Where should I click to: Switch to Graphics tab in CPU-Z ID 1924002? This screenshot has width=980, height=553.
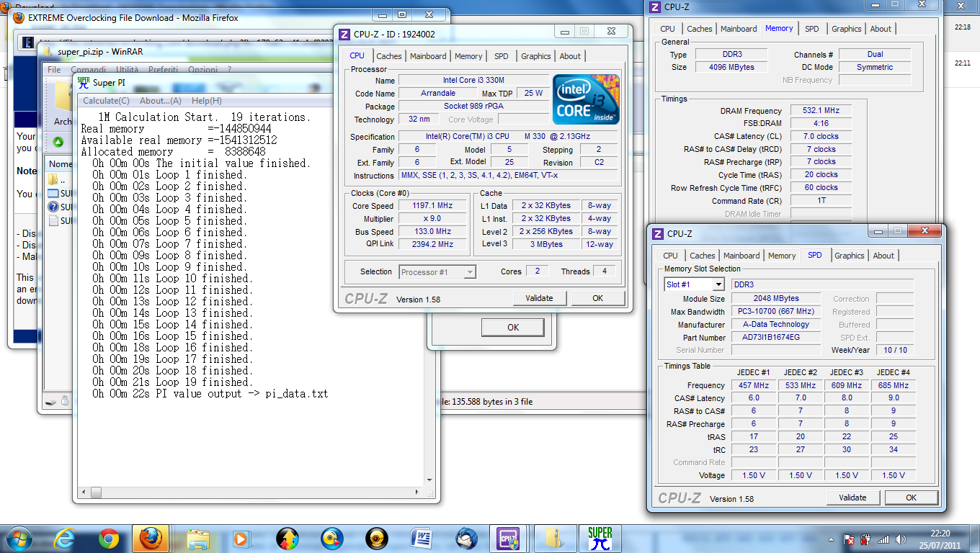click(x=536, y=56)
